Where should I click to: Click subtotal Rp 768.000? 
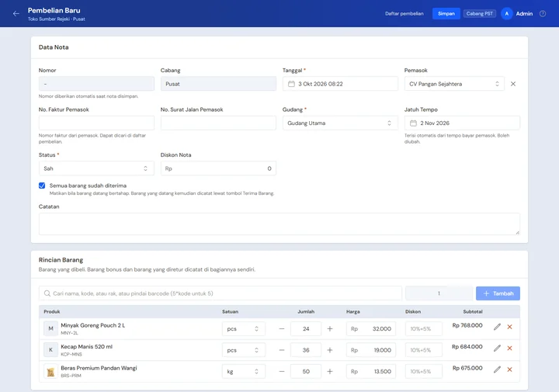(467, 325)
